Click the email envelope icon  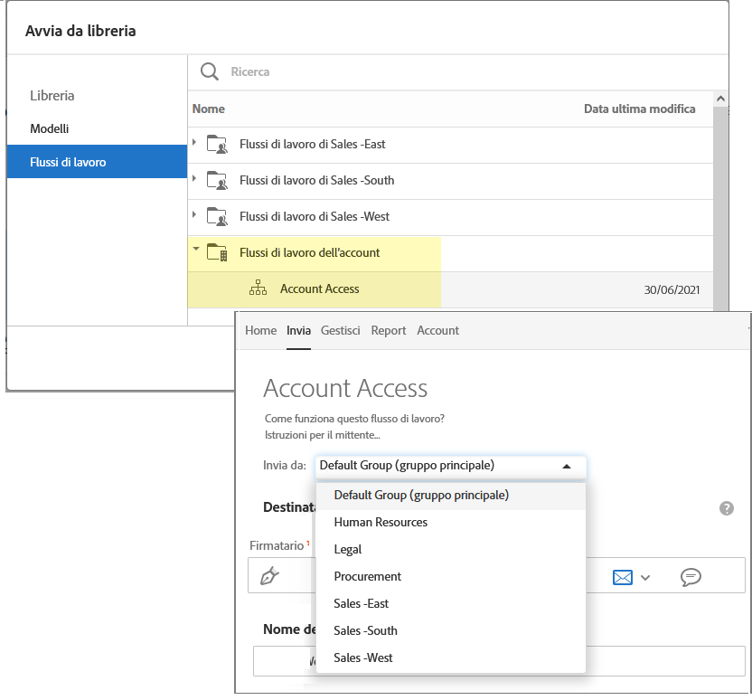pyautogui.click(x=623, y=577)
